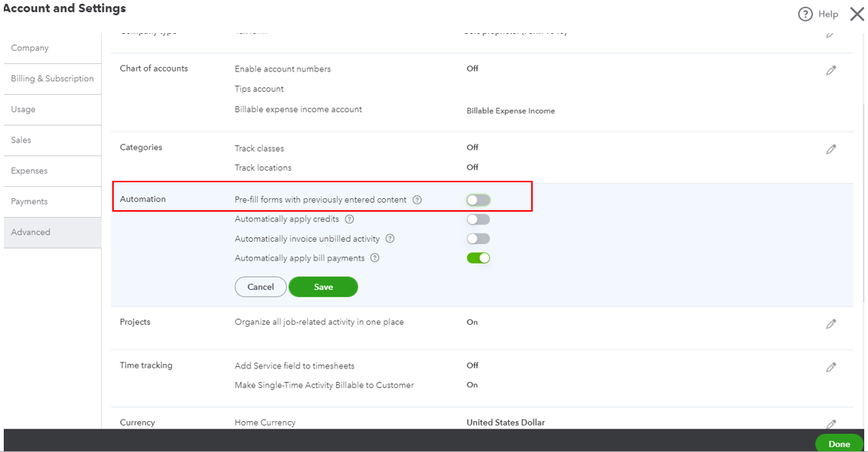Disable Automatically apply bill payments
The height and width of the screenshot is (452, 868).
click(478, 258)
